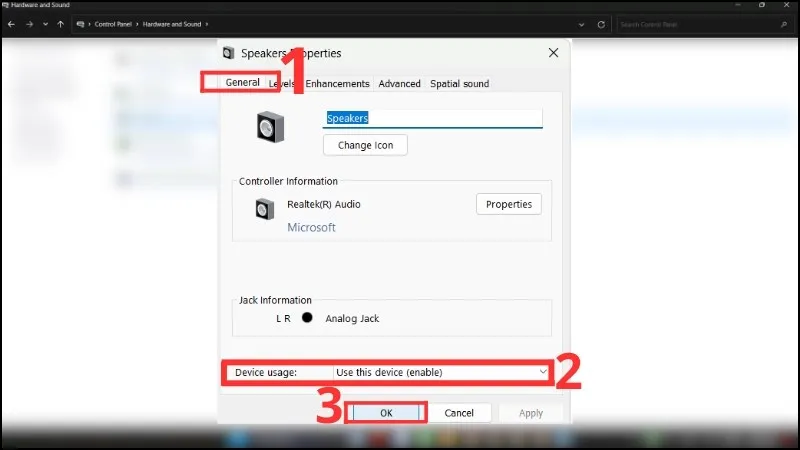
Task: Switch to the General tab
Action: click(242, 83)
